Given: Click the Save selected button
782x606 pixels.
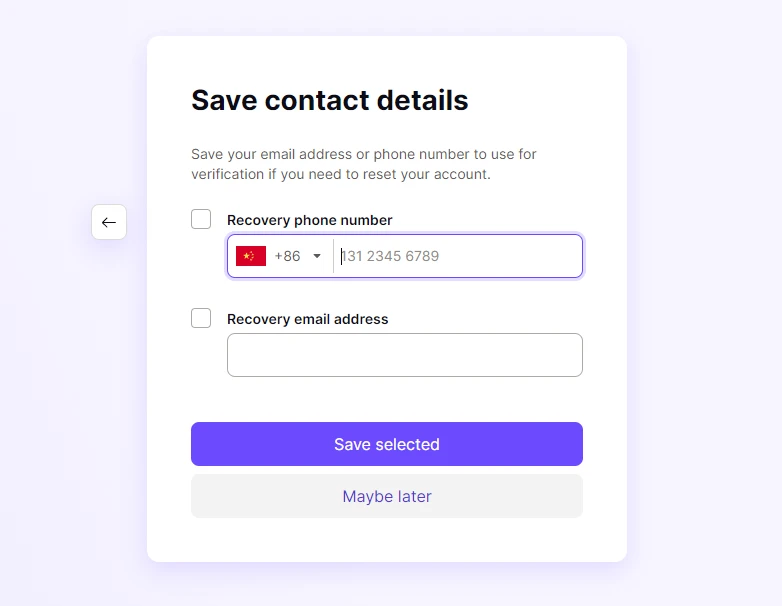Looking at the screenshot, I should click(387, 444).
